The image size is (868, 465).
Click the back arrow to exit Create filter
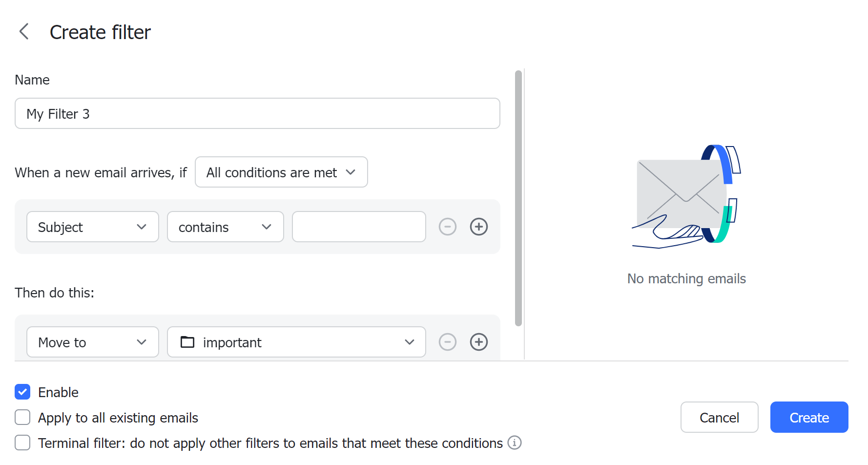coord(23,32)
